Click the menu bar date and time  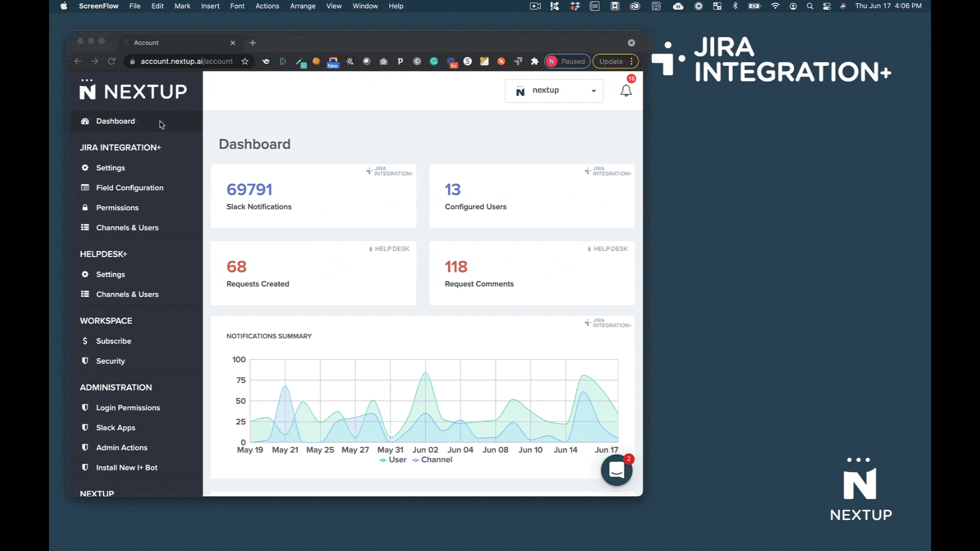tap(888, 6)
